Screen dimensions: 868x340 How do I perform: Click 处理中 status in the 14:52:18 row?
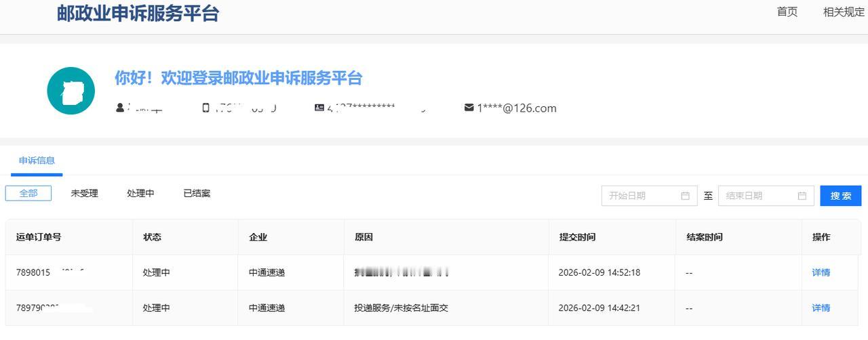(157, 272)
